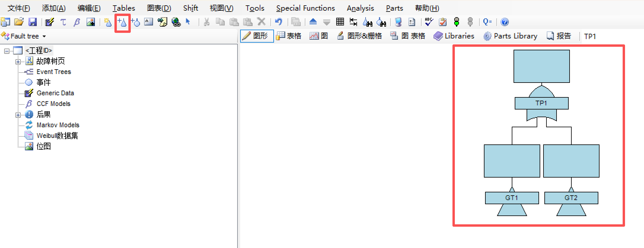The image size is (644, 248).
Task: Switch to the 图形&栅格 view tab
Action: coord(360,36)
